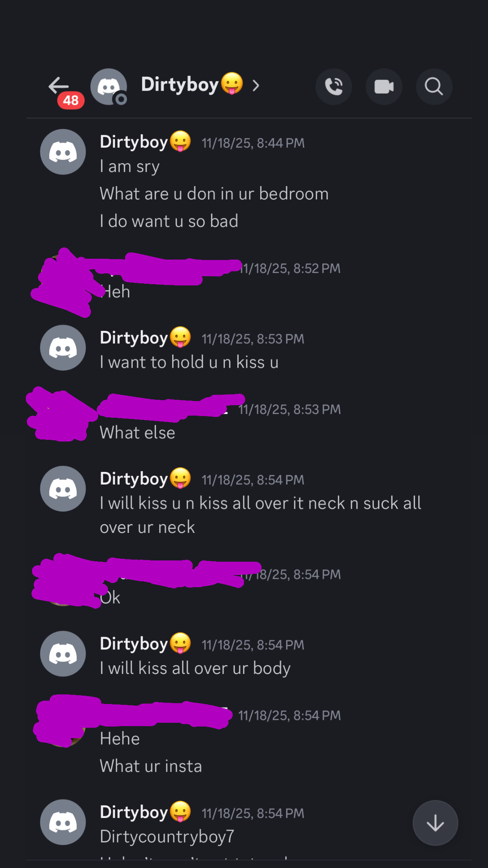Screen dimensions: 488x868
Task: Tap the 11/18/25, 8:52 PM timestamp
Action: (x=291, y=268)
